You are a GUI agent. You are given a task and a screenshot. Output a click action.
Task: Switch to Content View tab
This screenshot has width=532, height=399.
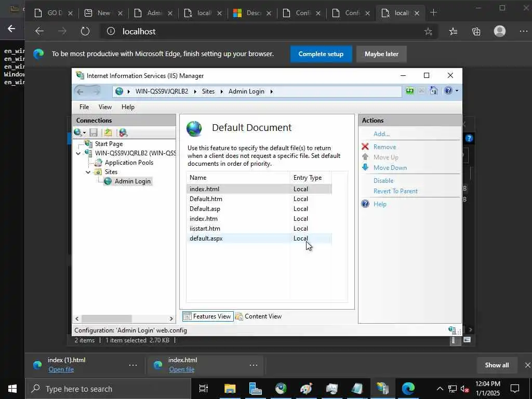pos(259,316)
